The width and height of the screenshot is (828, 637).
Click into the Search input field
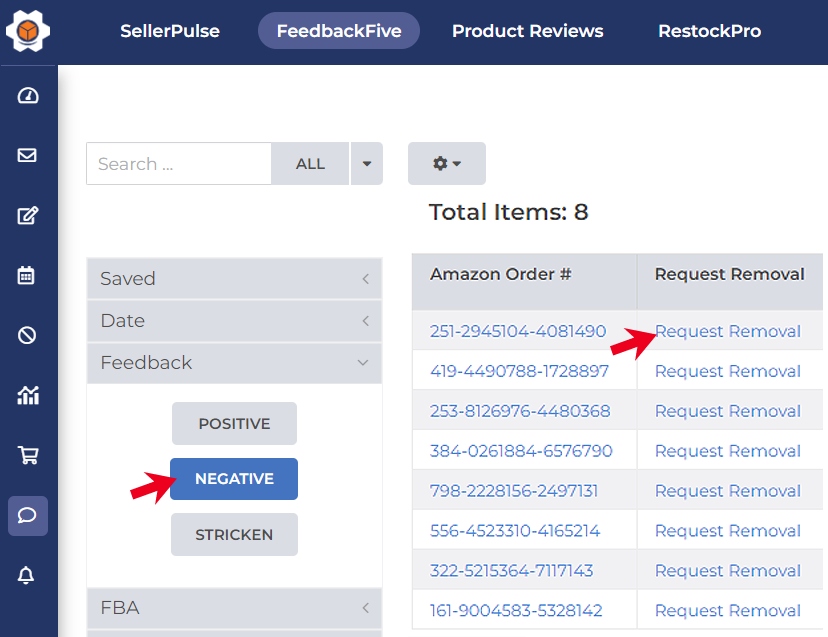(x=178, y=164)
